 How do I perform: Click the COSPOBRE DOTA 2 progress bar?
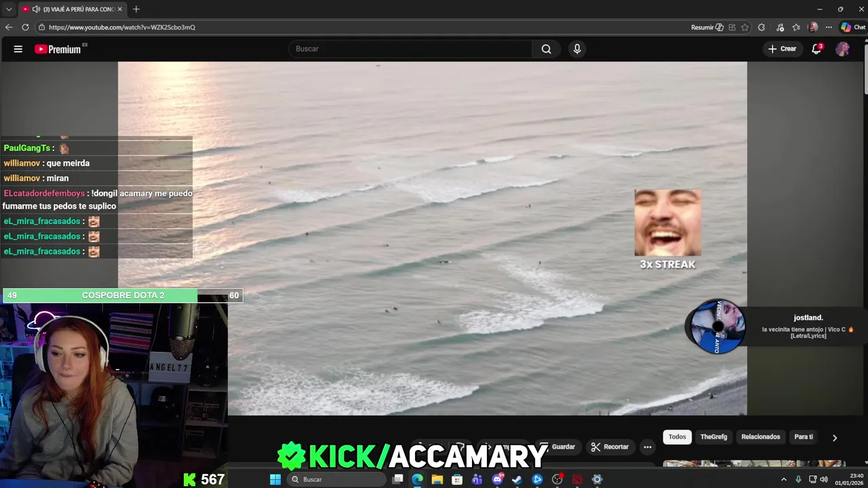click(x=123, y=296)
